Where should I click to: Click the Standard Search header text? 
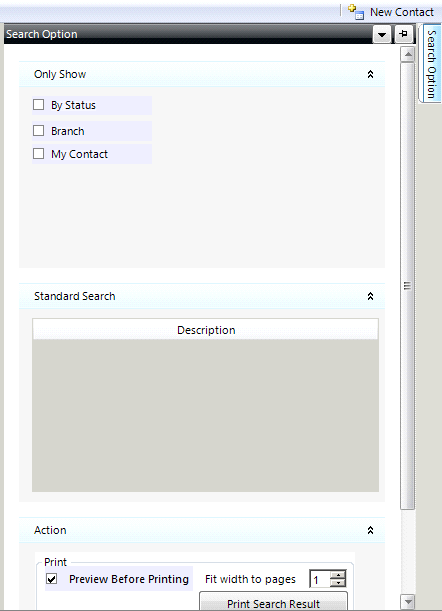[74, 296]
